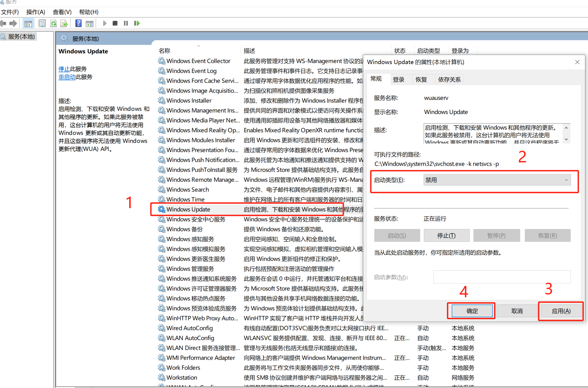Screen dimensions: 588x388
Task: Click the 名称 column header to sort
Action: pos(165,51)
